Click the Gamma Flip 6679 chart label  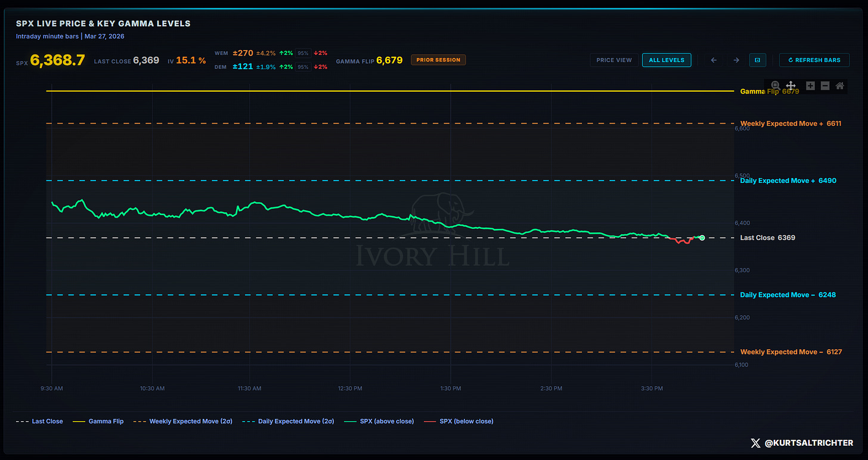(x=770, y=92)
